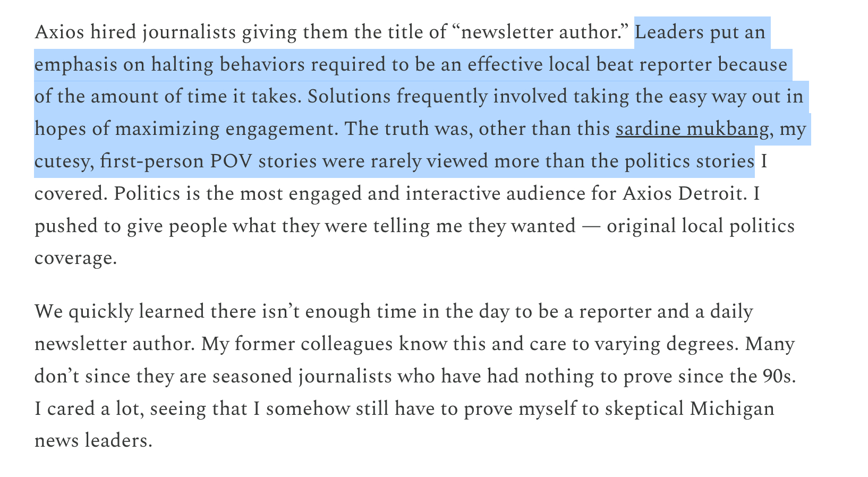Image resolution: width=868 pixels, height=477 pixels.
Task: Click the final words "news leaders."
Action: point(93,441)
